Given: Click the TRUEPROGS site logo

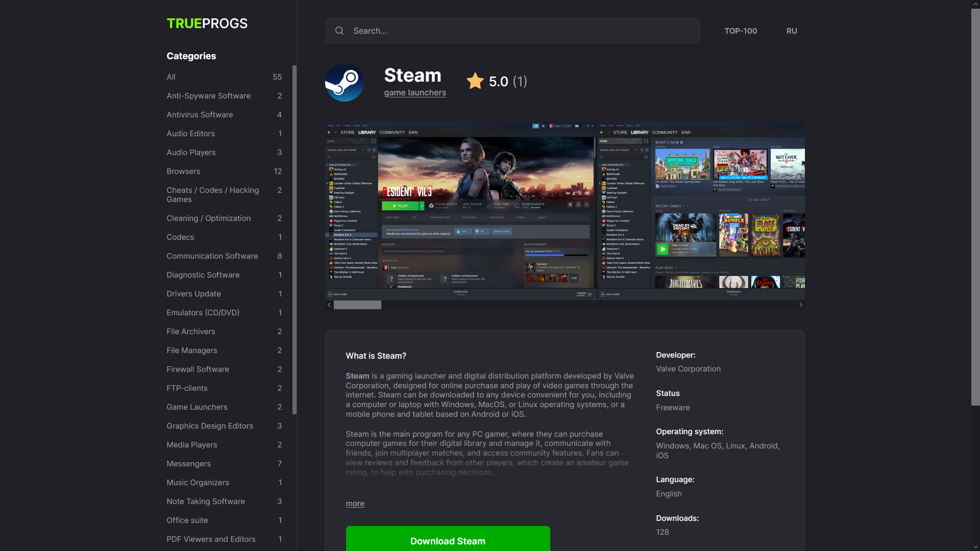Looking at the screenshot, I should [x=207, y=23].
